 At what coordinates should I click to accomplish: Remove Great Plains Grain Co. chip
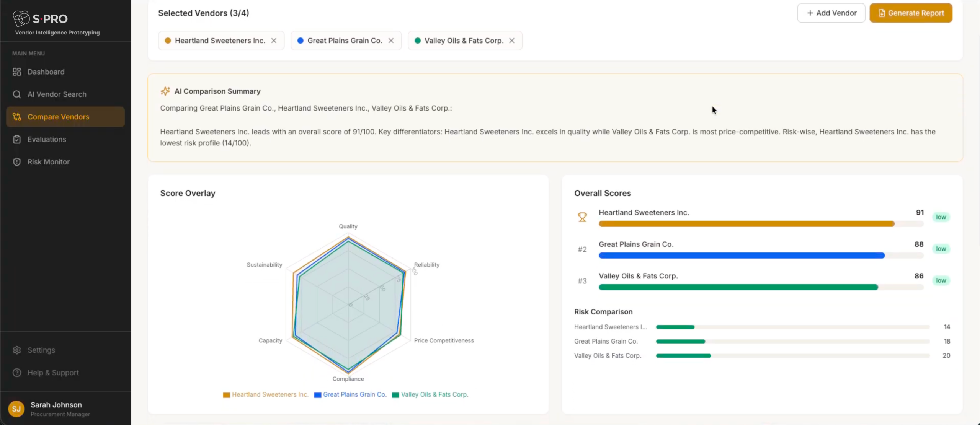click(391, 41)
